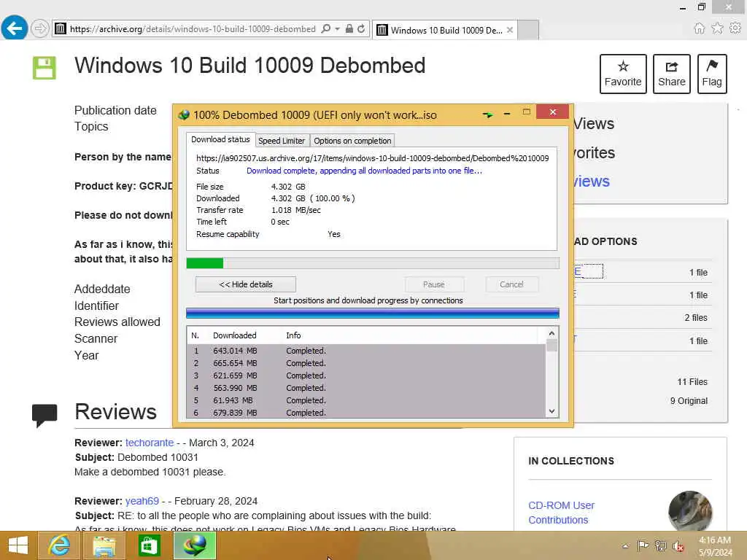Image resolution: width=747 pixels, height=560 pixels.
Task: Open CD-ROM User Contributions collection link
Action: pos(561,513)
